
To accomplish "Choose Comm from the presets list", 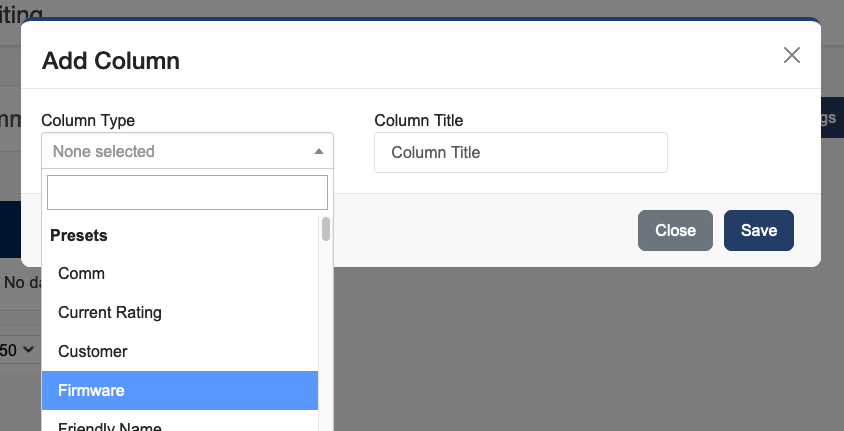I will point(82,273).
